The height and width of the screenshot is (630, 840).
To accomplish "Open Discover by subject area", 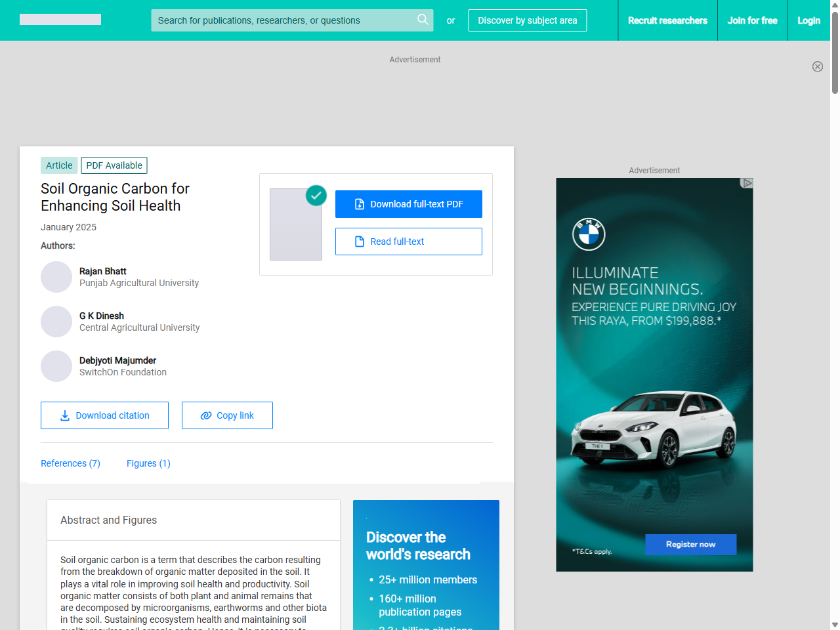I will pos(527,20).
